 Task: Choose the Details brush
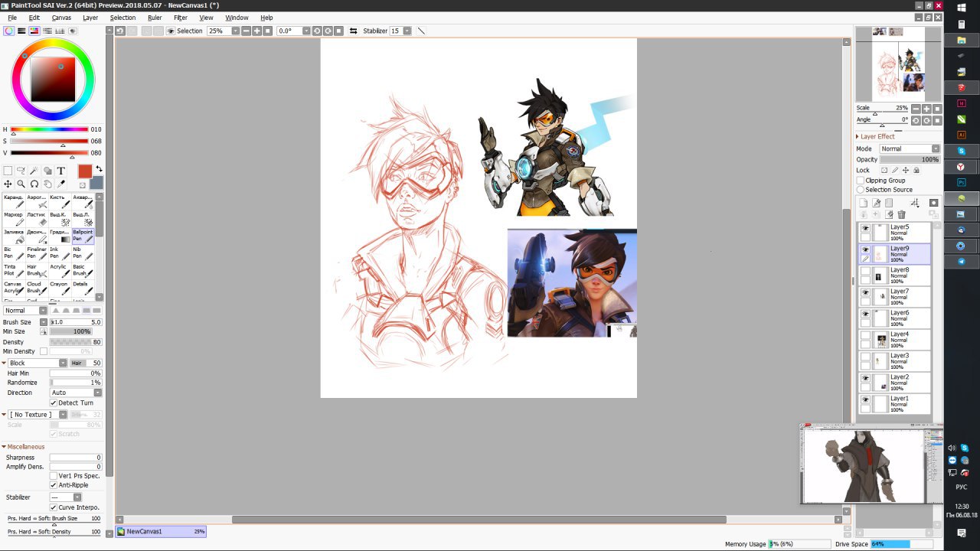[x=83, y=288]
